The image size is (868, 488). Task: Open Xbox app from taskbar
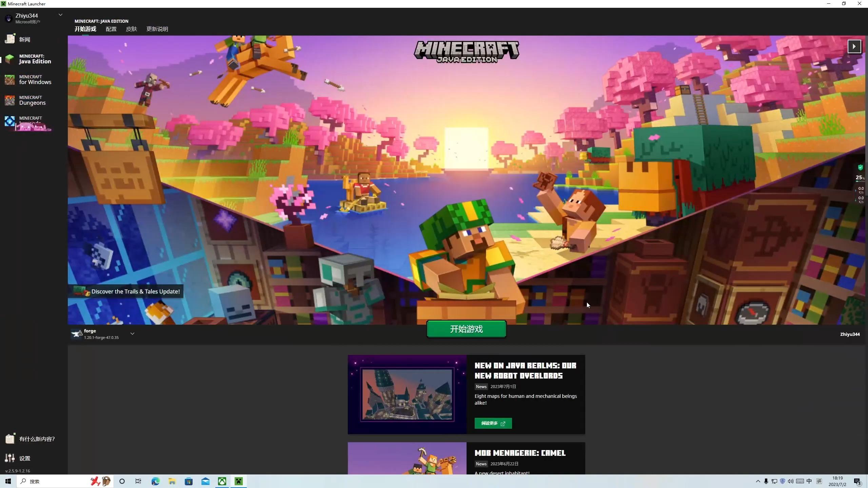222,481
